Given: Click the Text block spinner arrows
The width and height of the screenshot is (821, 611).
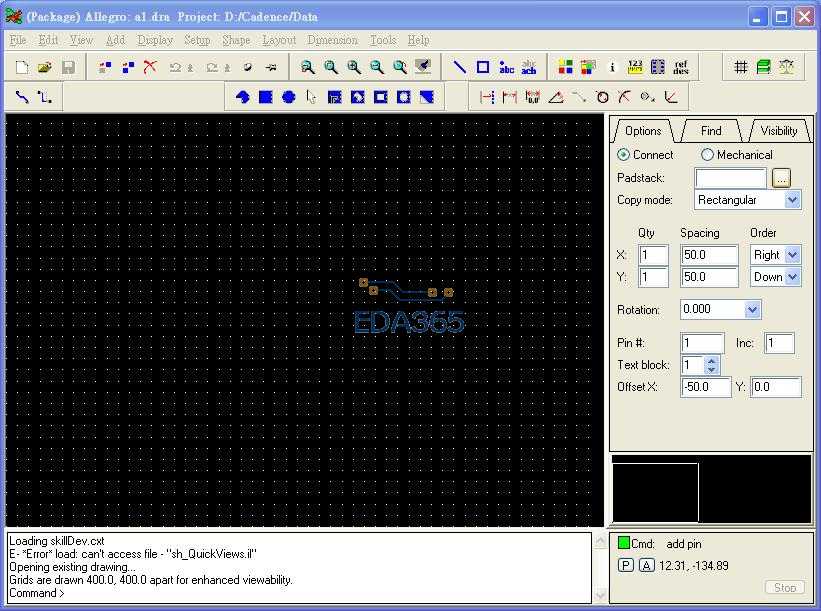Looking at the screenshot, I should [x=711, y=365].
